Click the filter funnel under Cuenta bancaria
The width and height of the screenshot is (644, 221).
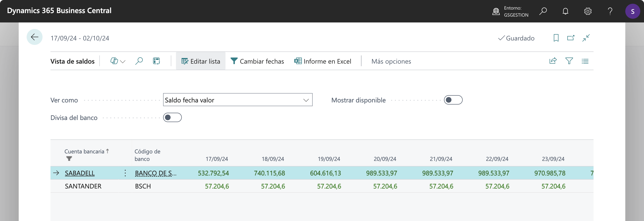point(69,159)
